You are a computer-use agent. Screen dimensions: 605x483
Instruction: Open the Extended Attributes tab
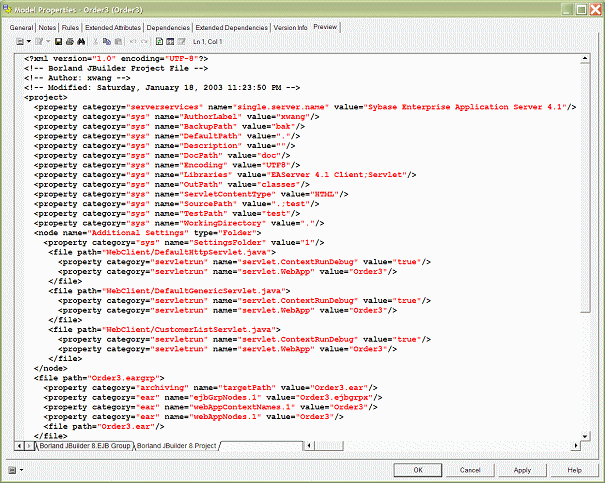113,27
